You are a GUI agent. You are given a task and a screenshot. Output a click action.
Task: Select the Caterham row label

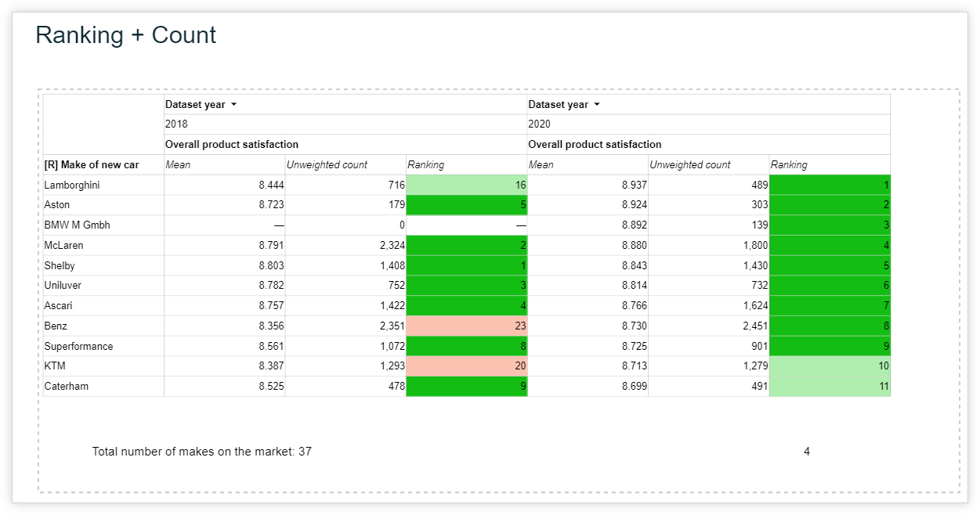(66, 387)
